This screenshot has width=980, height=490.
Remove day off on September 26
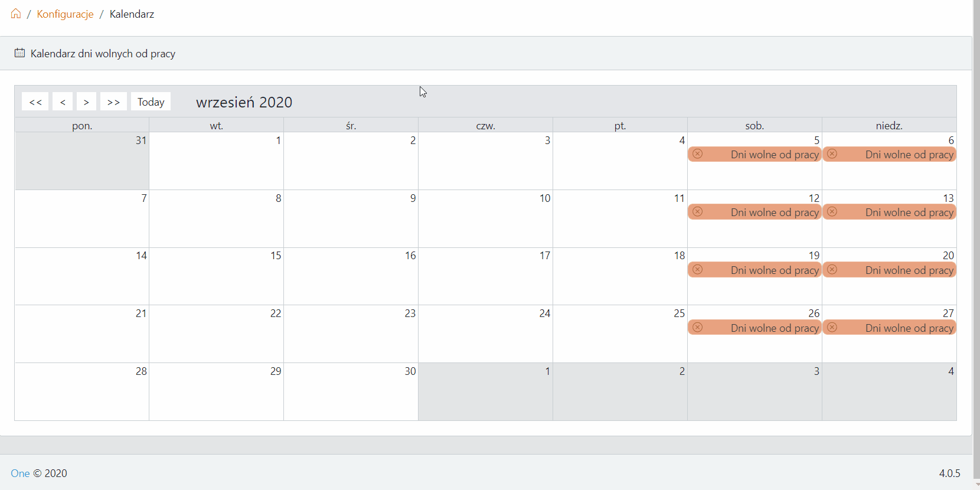(697, 328)
